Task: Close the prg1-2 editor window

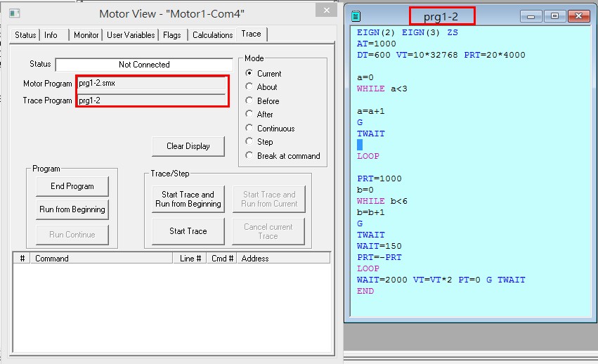Action: point(578,16)
